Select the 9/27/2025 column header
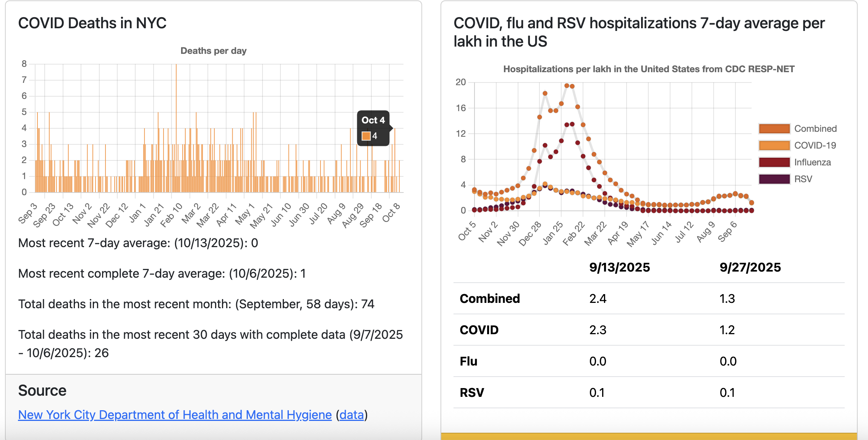This screenshot has height=440, width=868. coord(750,267)
